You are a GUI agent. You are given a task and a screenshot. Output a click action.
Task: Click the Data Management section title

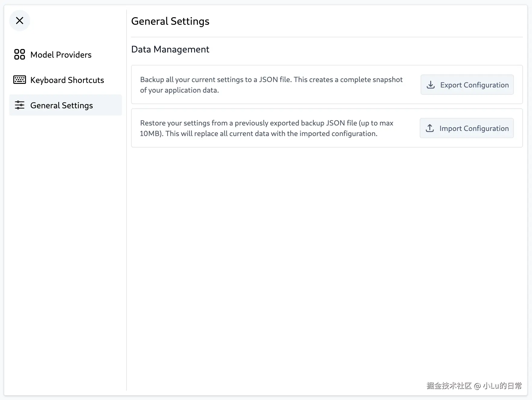pyautogui.click(x=170, y=49)
